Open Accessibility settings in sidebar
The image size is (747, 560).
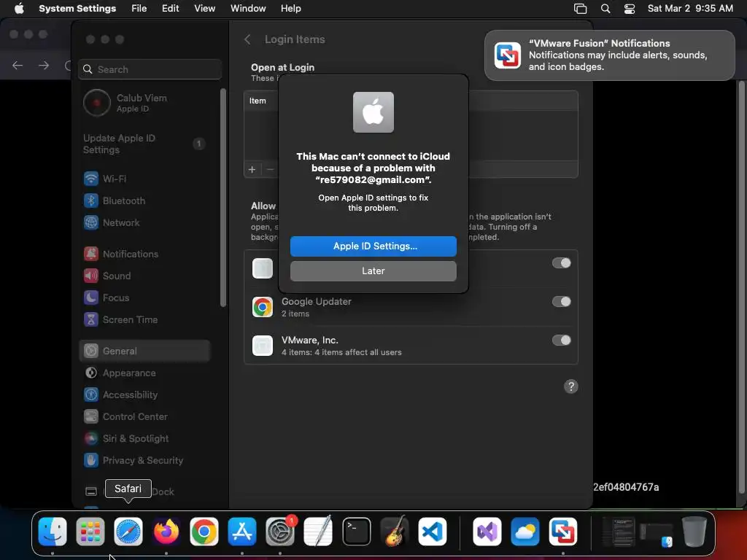pos(145,394)
